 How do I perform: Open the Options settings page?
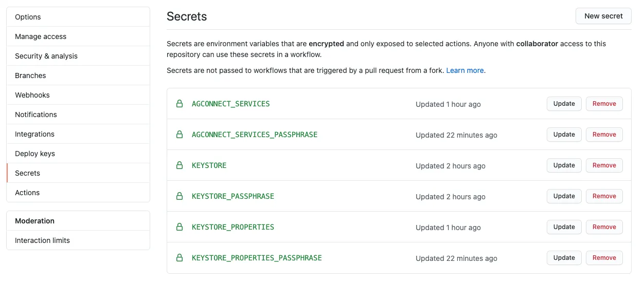(x=78, y=17)
